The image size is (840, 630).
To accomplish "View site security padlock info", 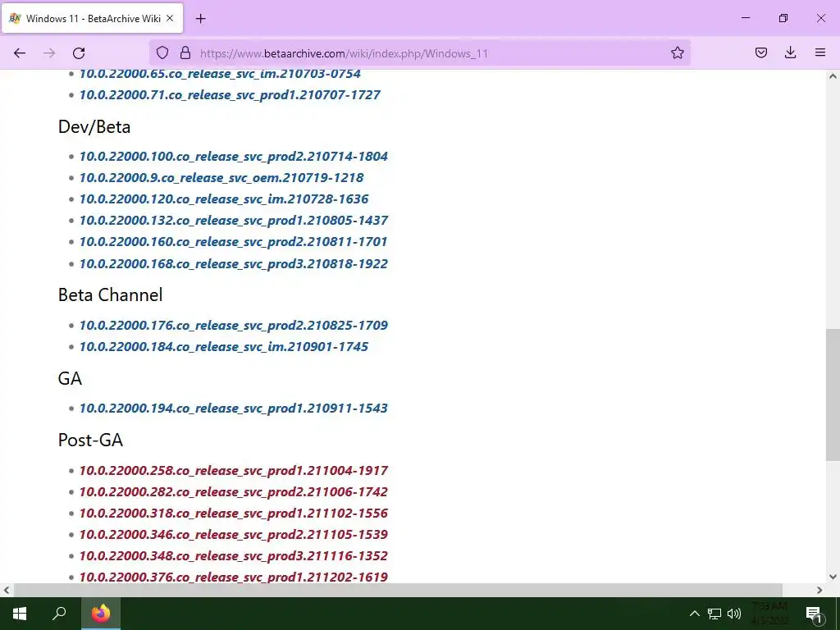I will [185, 52].
